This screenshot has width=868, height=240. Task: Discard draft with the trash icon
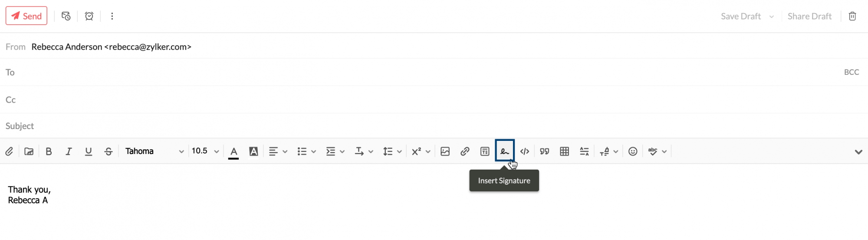(x=852, y=16)
